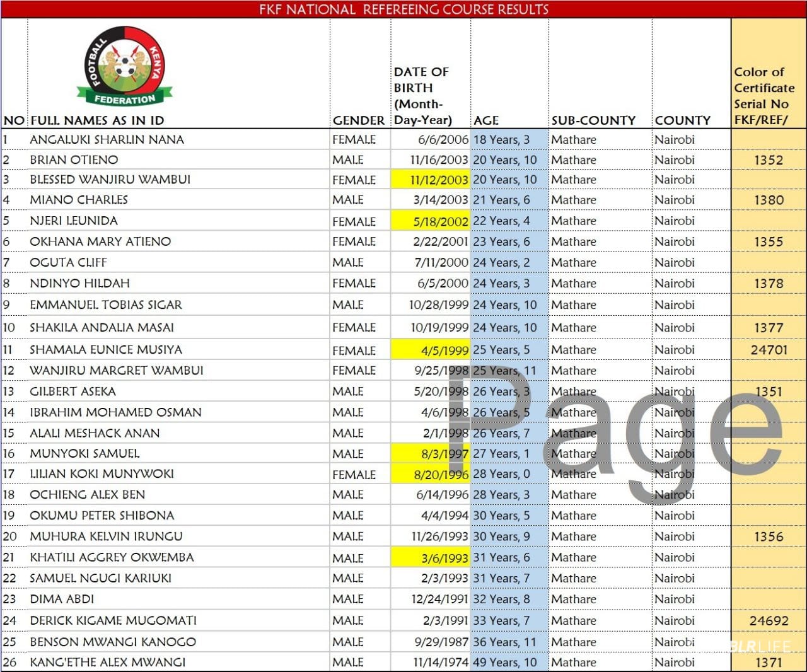Select the name ALALI MESHACK ANAN
The width and height of the screenshot is (807, 672).
tap(95, 433)
